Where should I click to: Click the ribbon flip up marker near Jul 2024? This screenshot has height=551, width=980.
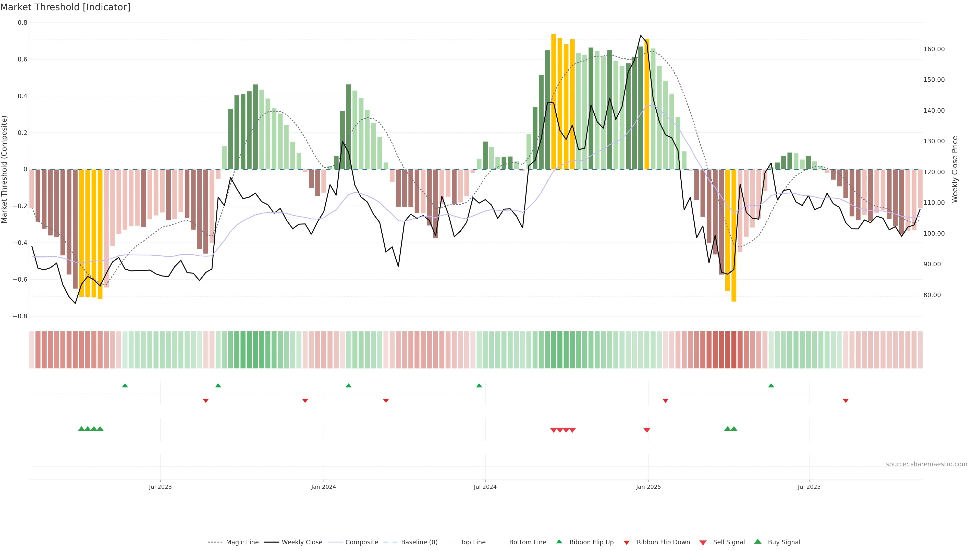click(479, 386)
